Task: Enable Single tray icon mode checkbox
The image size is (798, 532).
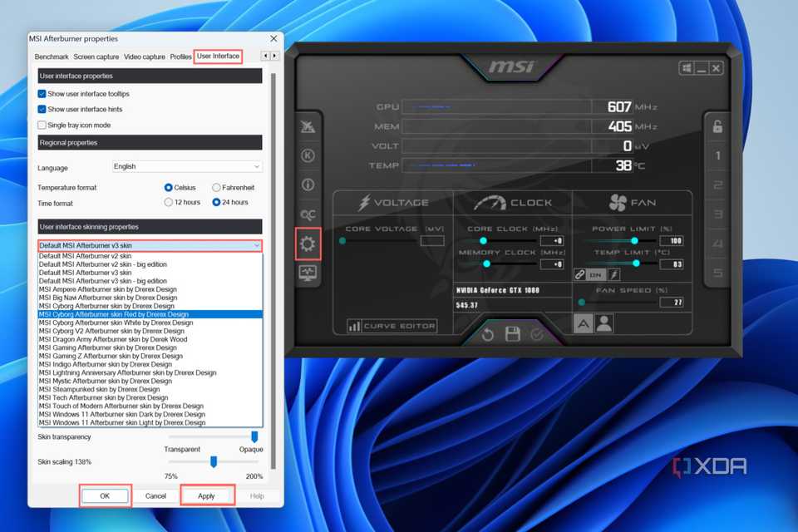Action: coord(42,125)
